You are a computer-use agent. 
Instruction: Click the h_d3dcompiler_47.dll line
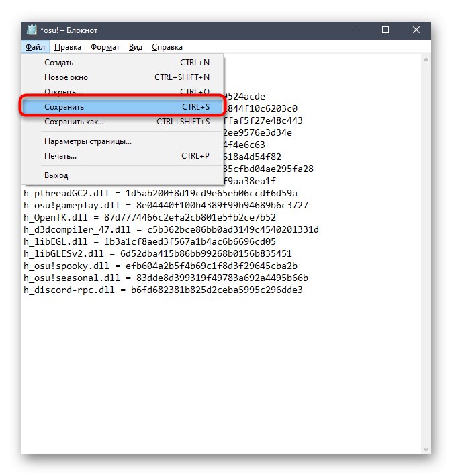point(171,230)
